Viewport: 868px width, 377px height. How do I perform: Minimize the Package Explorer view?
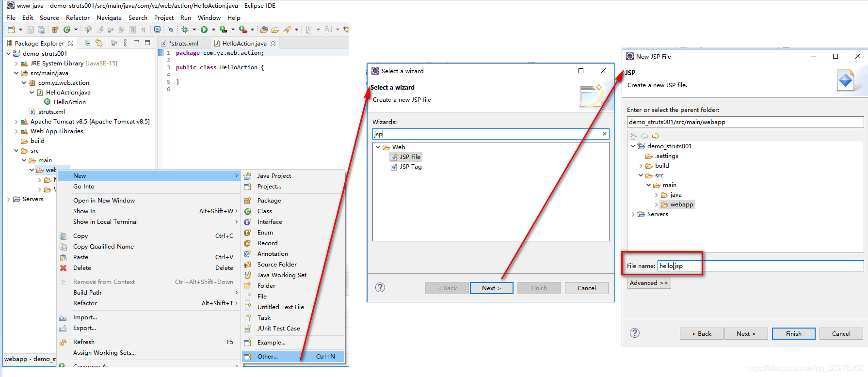(136, 42)
